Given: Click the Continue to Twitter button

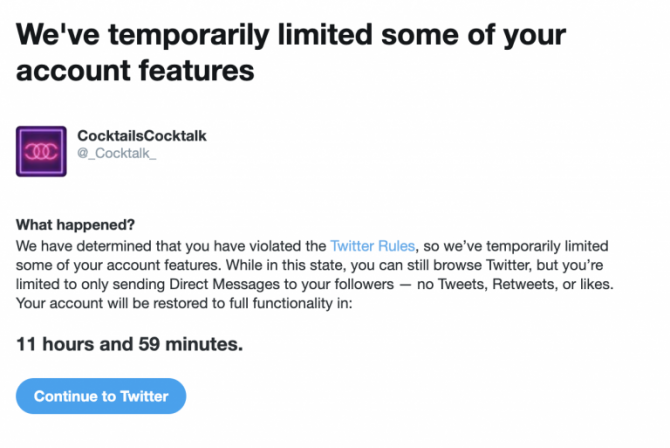Looking at the screenshot, I should pos(101,396).
